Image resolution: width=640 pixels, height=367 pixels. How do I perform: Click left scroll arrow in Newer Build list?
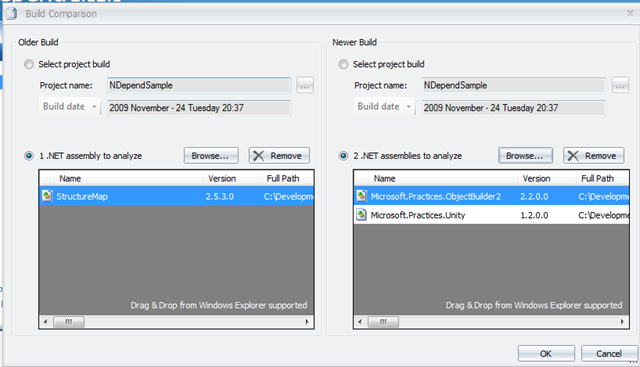(360, 322)
